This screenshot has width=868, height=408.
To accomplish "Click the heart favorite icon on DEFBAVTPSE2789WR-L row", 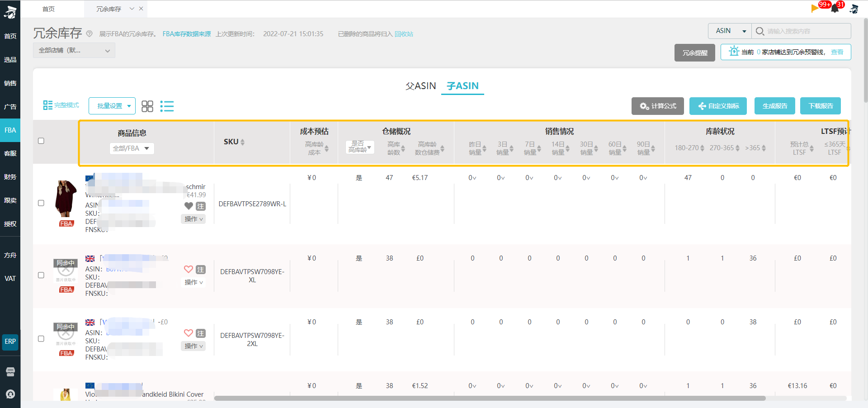I will click(x=189, y=206).
